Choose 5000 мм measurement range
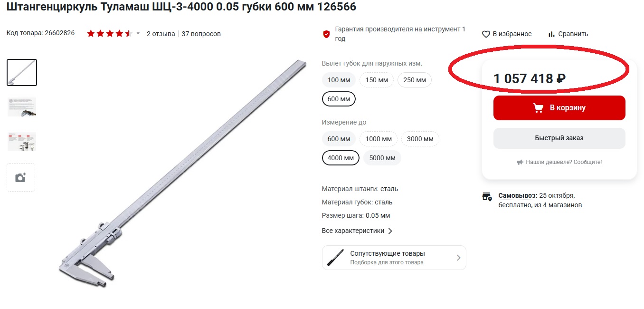Screen dimensions: 644x309 click(382, 158)
